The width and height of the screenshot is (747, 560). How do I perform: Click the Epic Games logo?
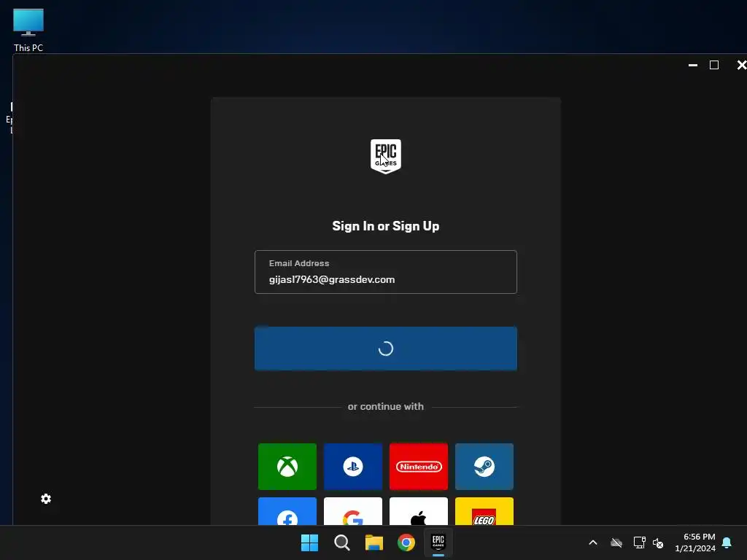(x=386, y=156)
